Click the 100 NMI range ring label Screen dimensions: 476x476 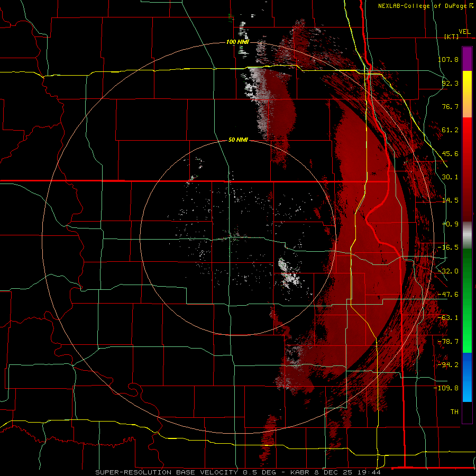coord(237,42)
